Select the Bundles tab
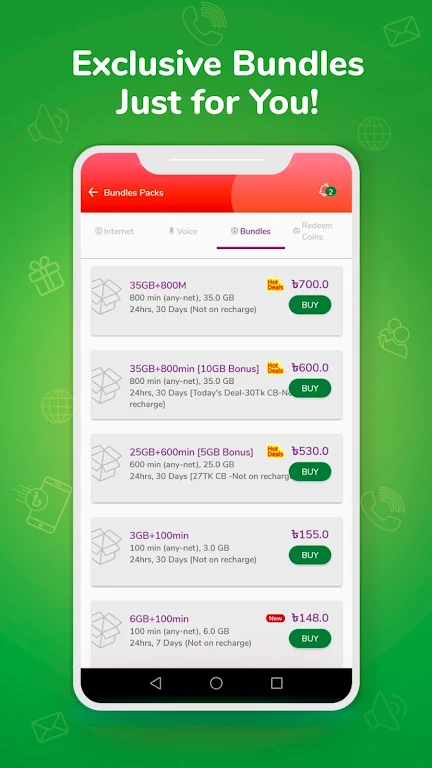The width and height of the screenshot is (432, 768). (251, 231)
